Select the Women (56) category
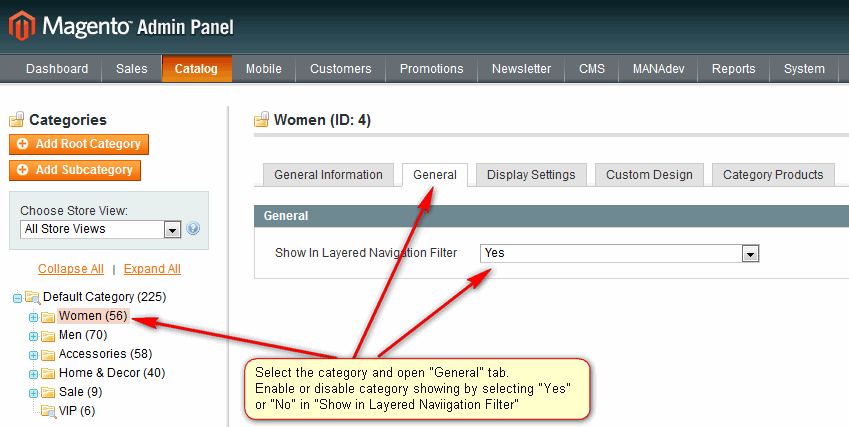The height and width of the screenshot is (427, 849). click(x=93, y=316)
